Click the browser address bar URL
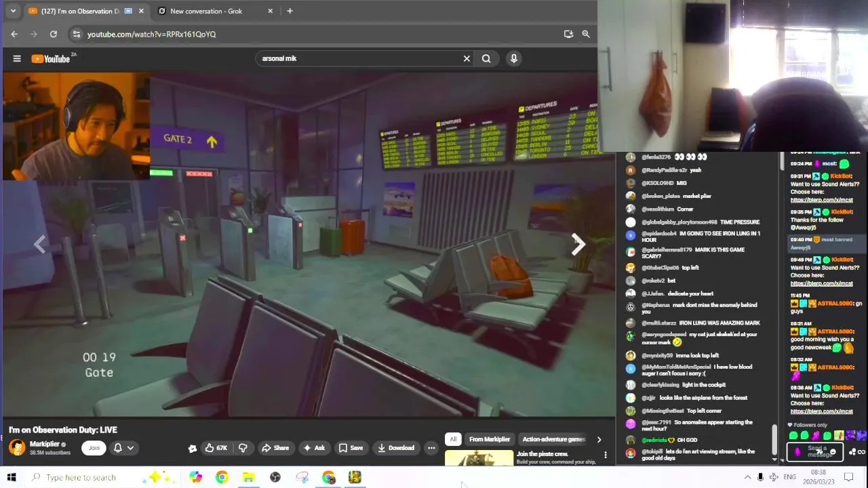 click(151, 34)
